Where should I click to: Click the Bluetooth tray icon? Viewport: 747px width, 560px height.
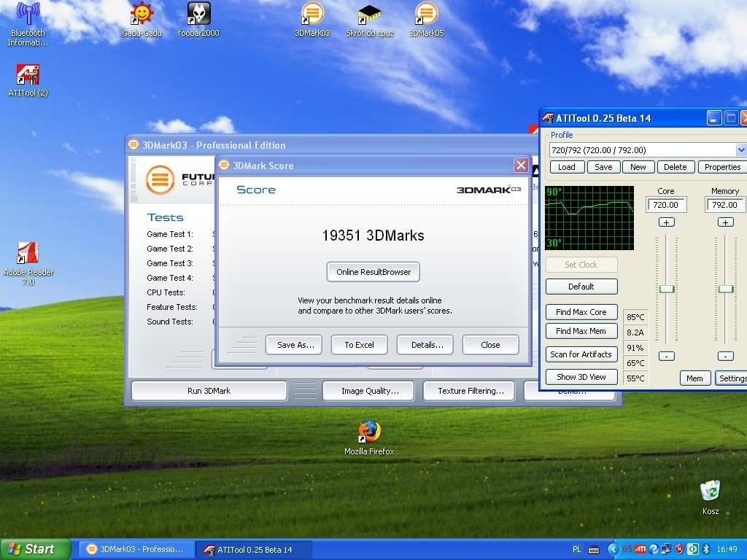(x=707, y=549)
